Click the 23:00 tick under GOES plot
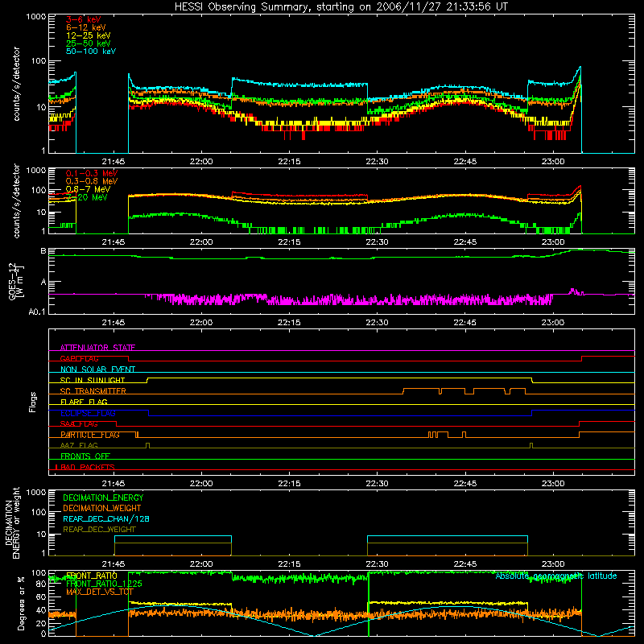 click(x=553, y=323)
